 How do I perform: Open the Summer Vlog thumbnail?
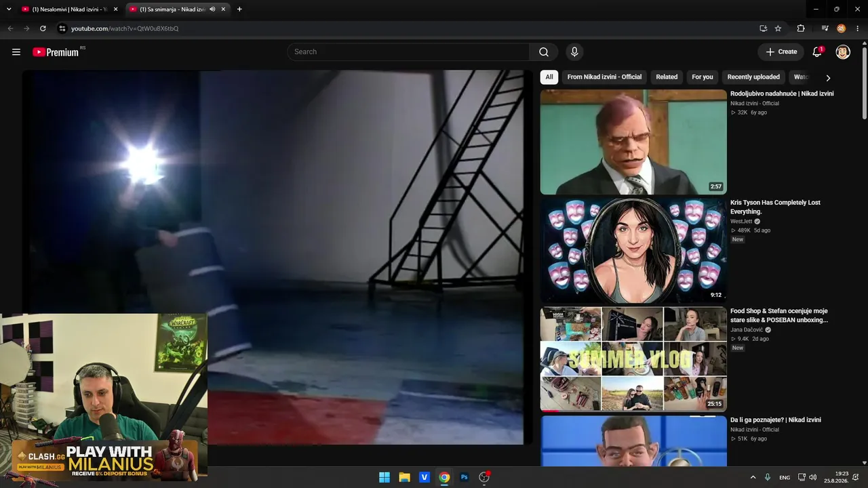point(633,359)
